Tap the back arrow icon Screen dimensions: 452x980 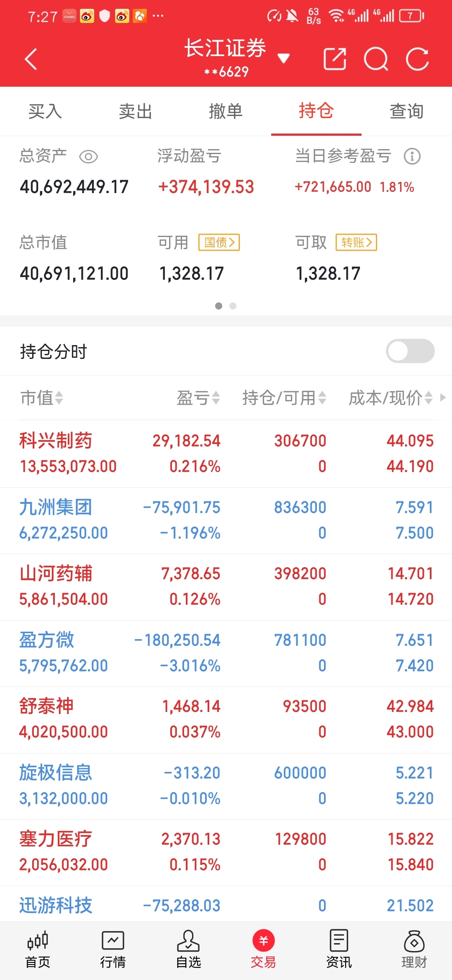pos(31,59)
